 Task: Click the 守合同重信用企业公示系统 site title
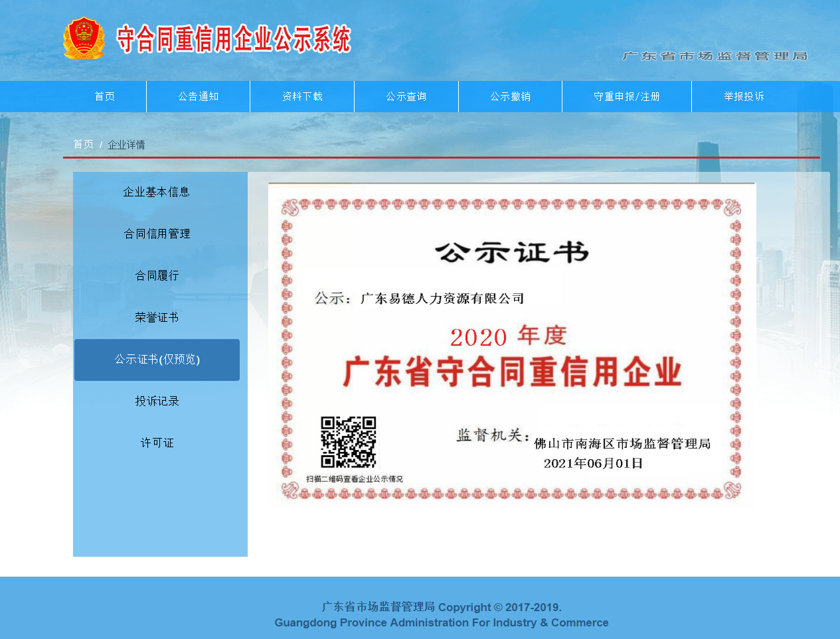coord(234,40)
